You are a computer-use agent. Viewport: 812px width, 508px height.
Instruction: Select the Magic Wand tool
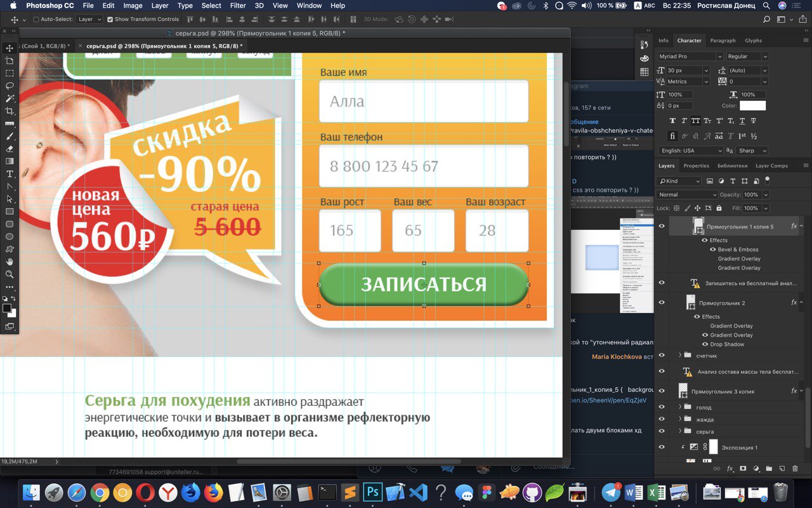[10, 98]
